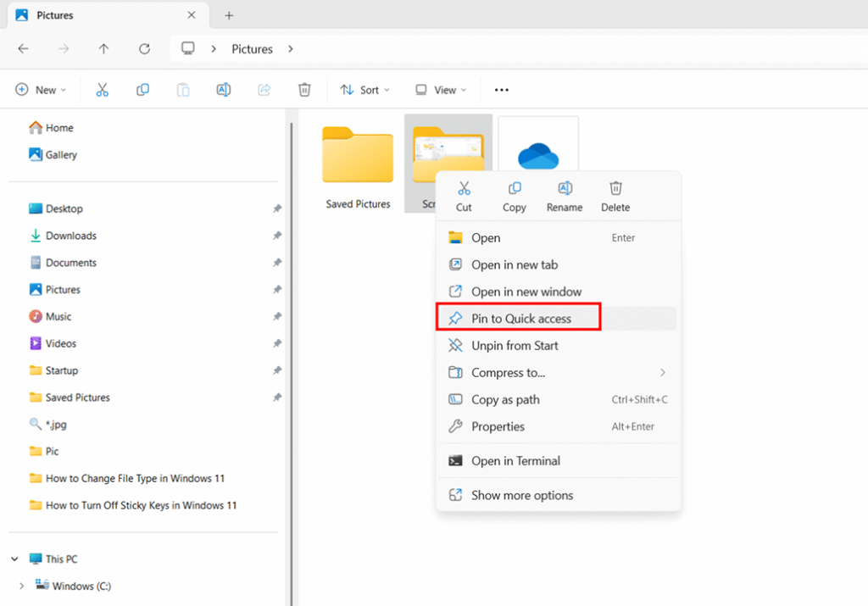Open the Pic folder in sidebar

pos(43,452)
